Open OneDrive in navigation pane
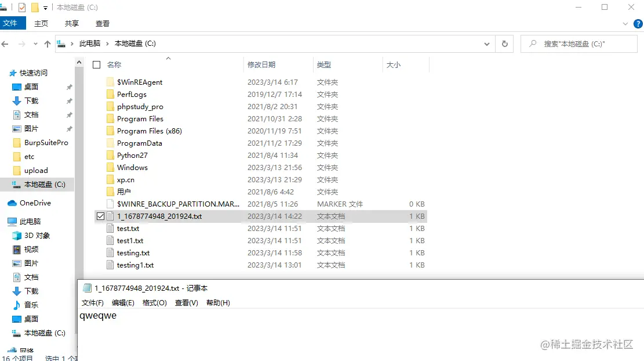Viewport: 644px width, 361px height. click(x=35, y=203)
